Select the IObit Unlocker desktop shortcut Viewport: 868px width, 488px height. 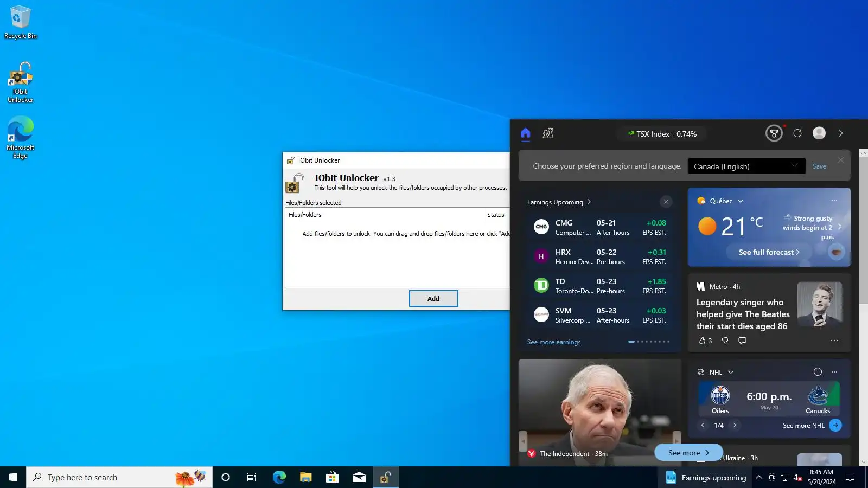[x=21, y=82]
